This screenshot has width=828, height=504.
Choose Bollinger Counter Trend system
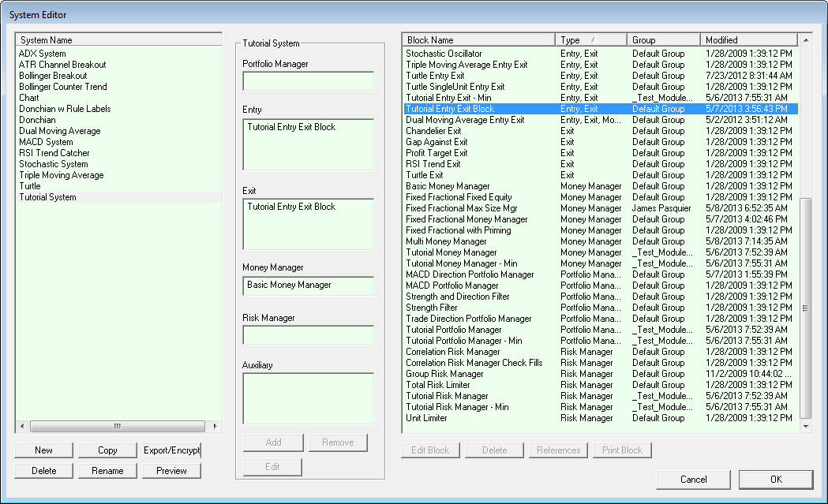(63, 87)
